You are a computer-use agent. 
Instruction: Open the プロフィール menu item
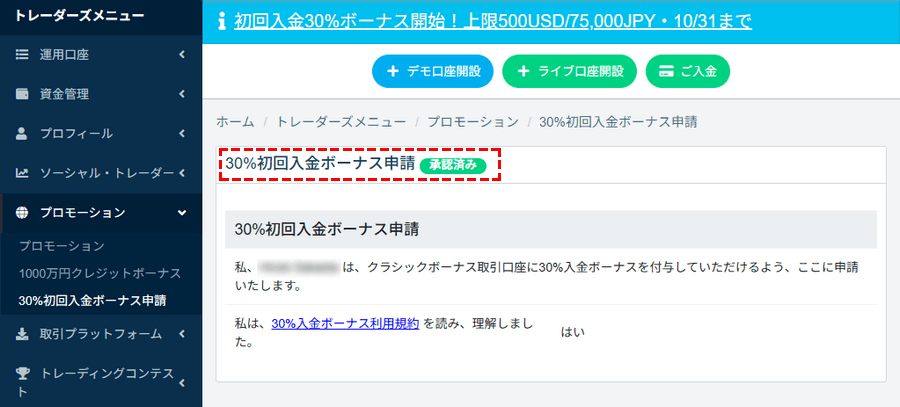coord(100,133)
